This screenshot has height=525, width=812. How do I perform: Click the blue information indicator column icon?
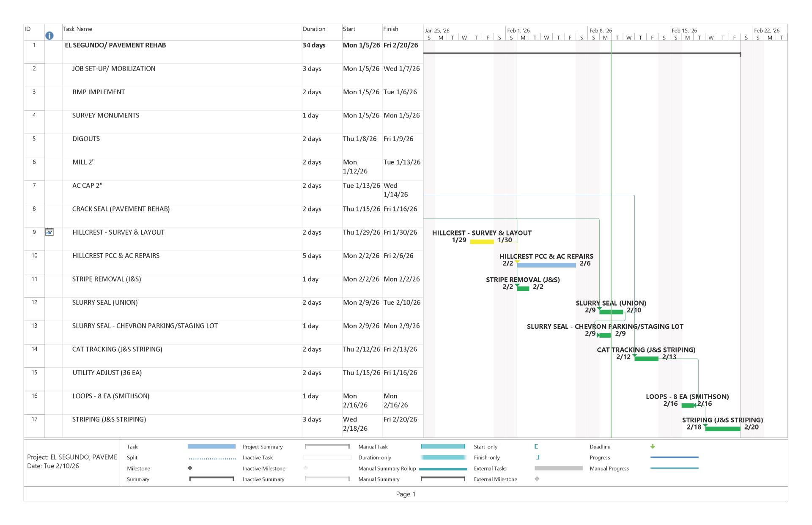coord(49,36)
